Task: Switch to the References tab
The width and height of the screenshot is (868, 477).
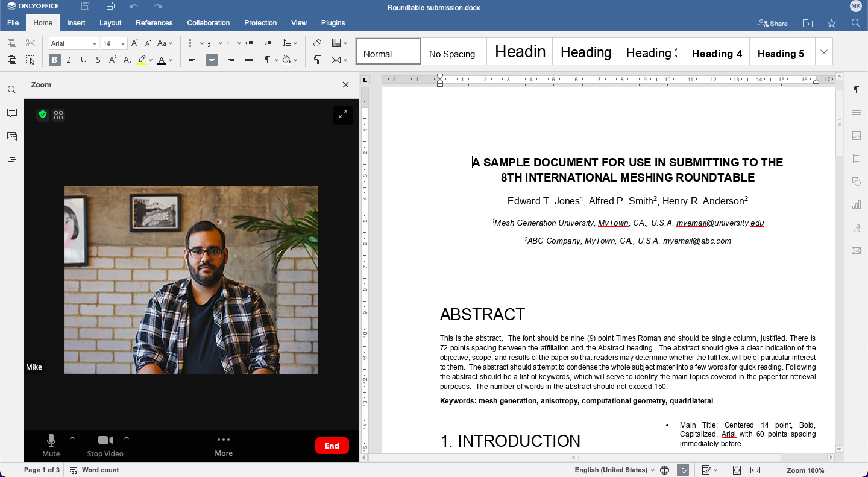Action: pyautogui.click(x=154, y=23)
